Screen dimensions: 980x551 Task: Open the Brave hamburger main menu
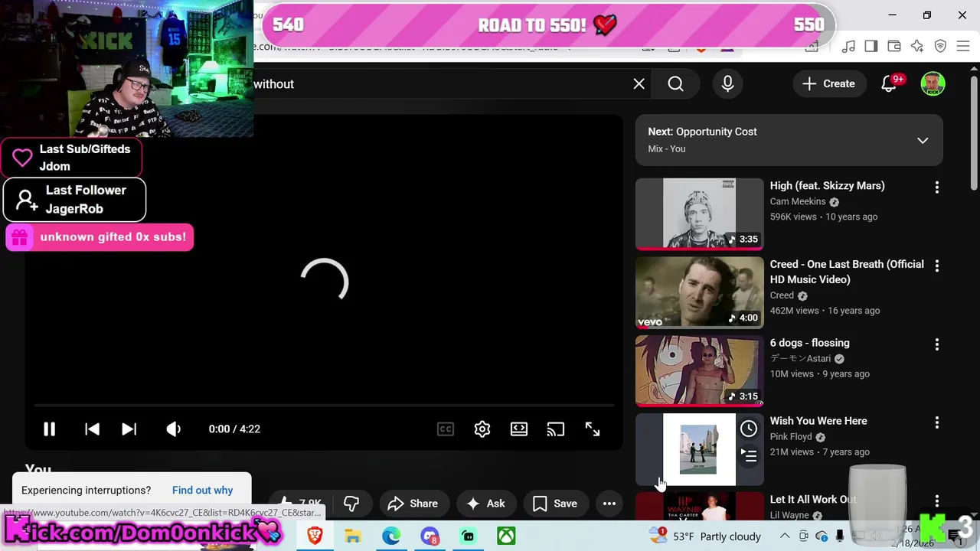point(963,47)
